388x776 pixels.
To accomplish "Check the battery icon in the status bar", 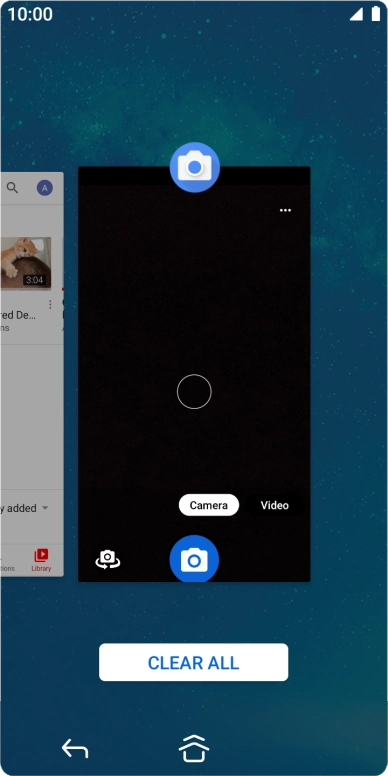I will coord(376,14).
